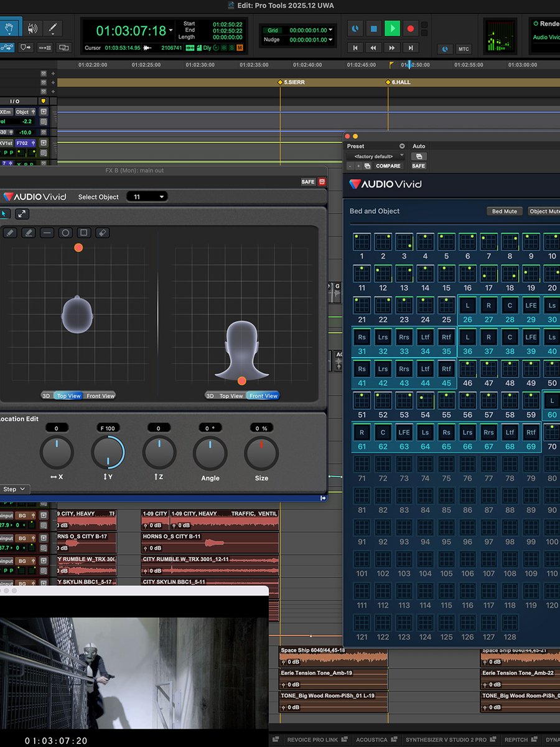Select the circle shape tool in panner

click(x=65, y=233)
